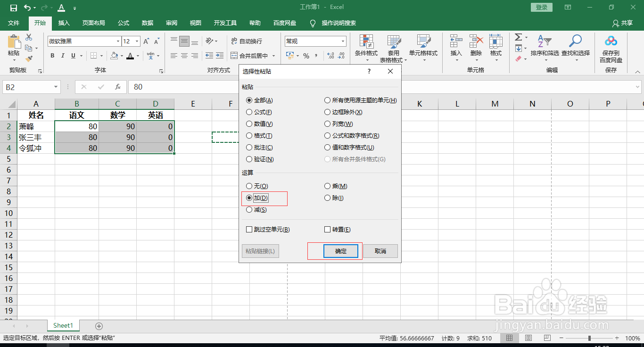Click Save to Baidu Netdisk 保存到百度网盘
The image size is (644, 347).
pos(611,48)
